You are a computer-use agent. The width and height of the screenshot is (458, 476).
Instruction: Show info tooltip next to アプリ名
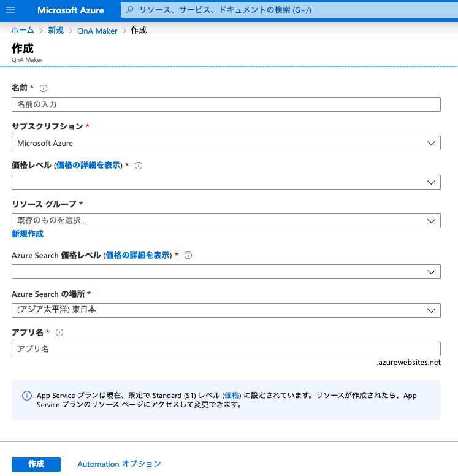pos(59,332)
